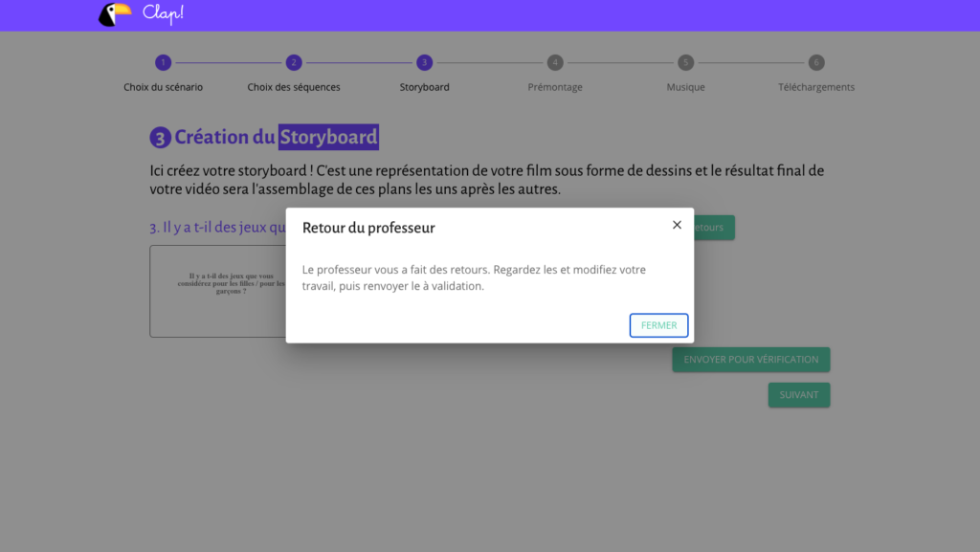The image size is (980, 552).
Task: Go to the "Téléchargements" step label
Action: pyautogui.click(x=815, y=87)
